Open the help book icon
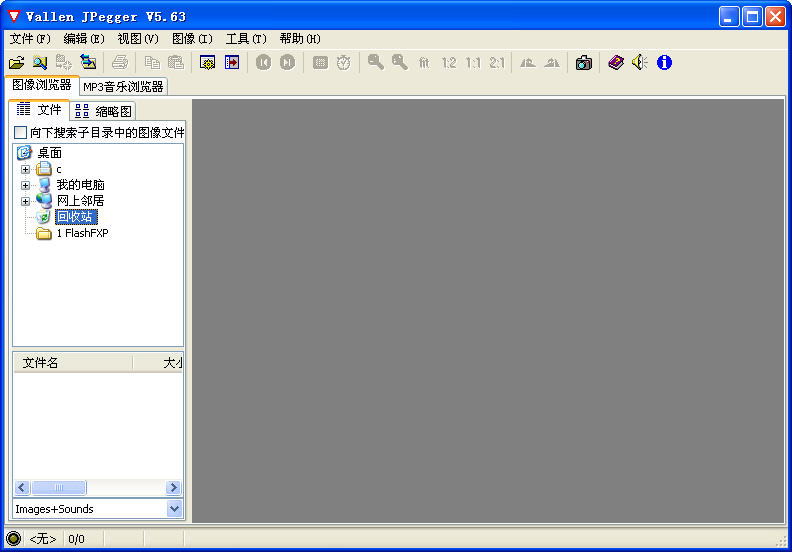This screenshot has height=552, width=792. coord(616,63)
